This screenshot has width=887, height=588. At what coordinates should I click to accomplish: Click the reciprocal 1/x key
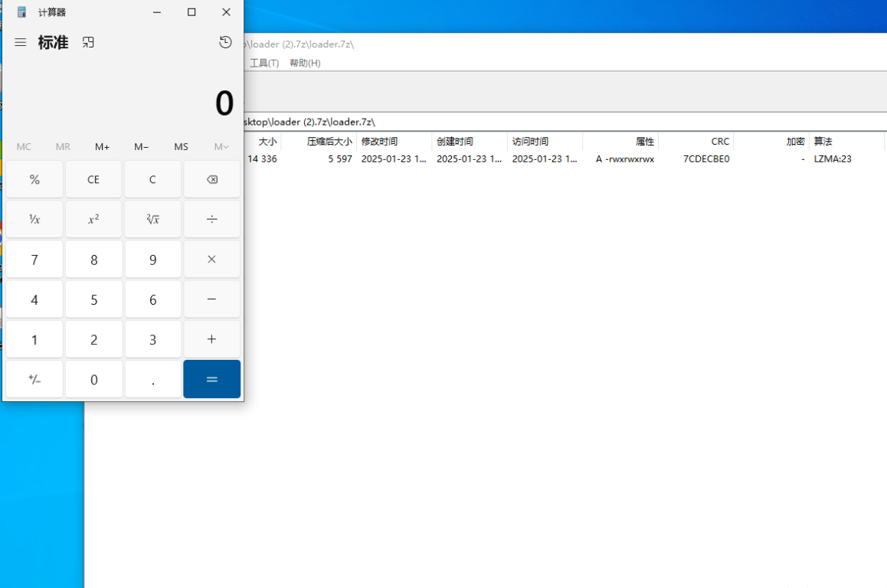(34, 219)
